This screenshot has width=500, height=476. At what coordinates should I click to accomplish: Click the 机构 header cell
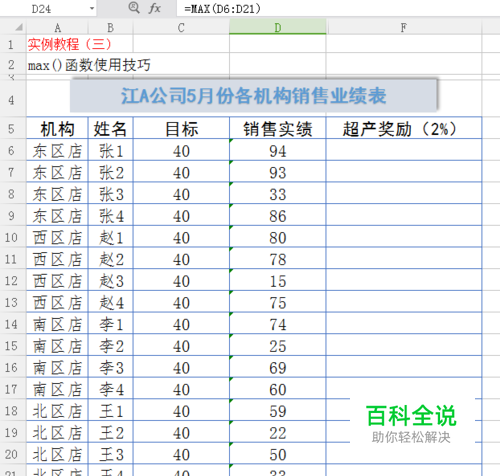(57, 128)
